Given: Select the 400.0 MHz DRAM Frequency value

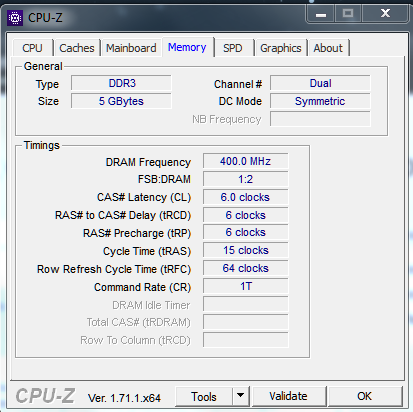Looking at the screenshot, I should 246,161.
